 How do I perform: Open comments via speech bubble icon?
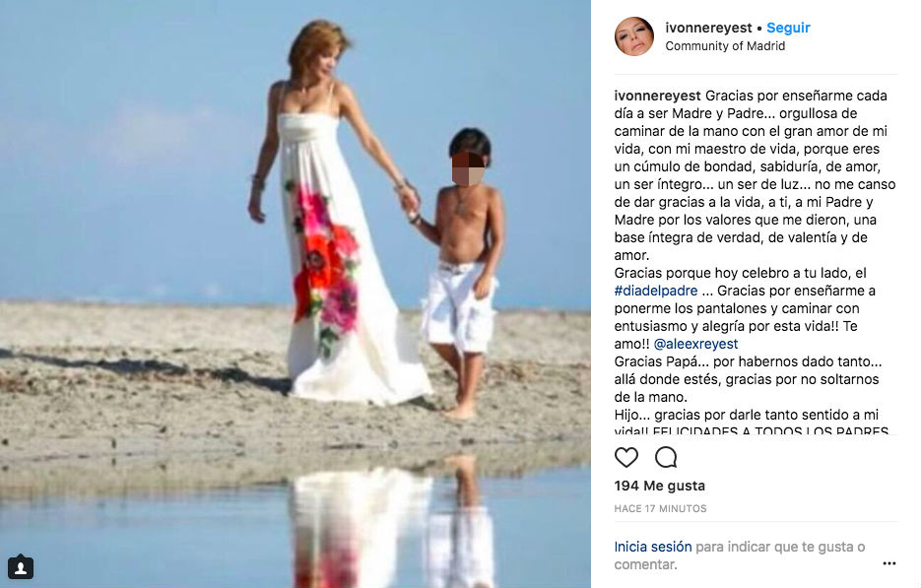pyautogui.click(x=666, y=457)
